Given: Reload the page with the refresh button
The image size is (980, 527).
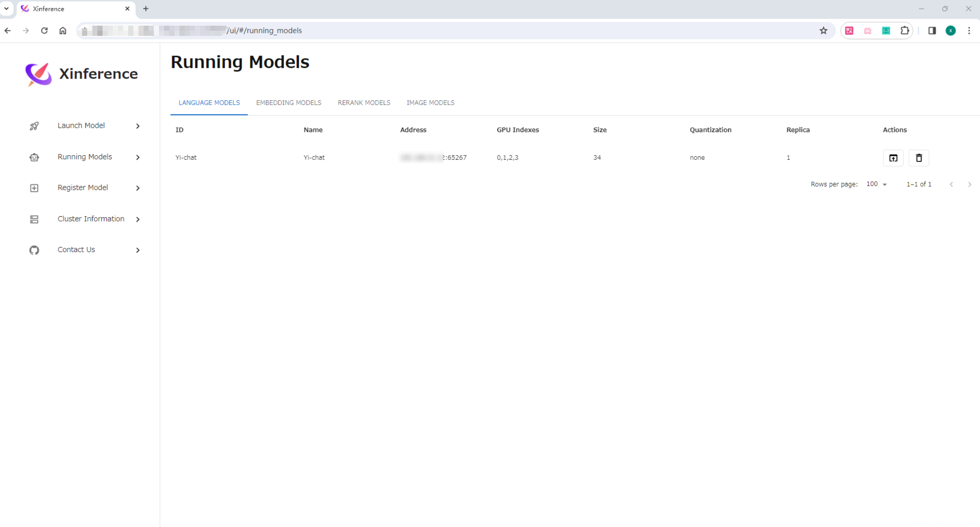Looking at the screenshot, I should click(44, 30).
